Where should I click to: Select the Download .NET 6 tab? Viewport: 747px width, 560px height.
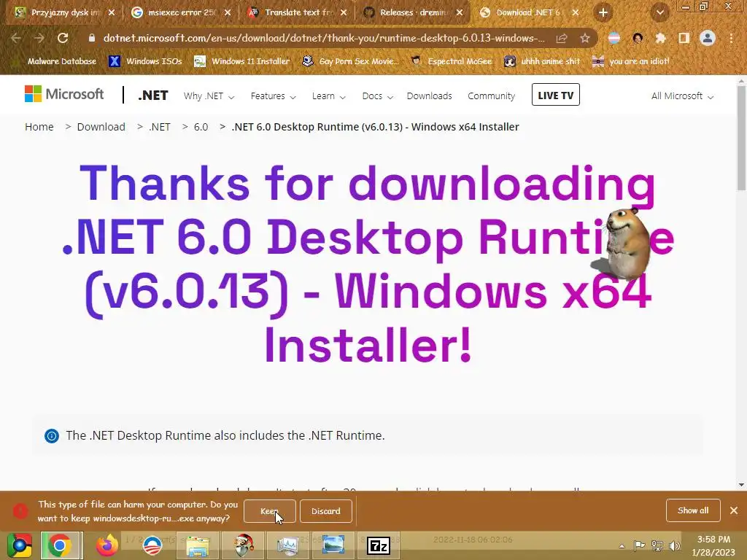point(528,12)
